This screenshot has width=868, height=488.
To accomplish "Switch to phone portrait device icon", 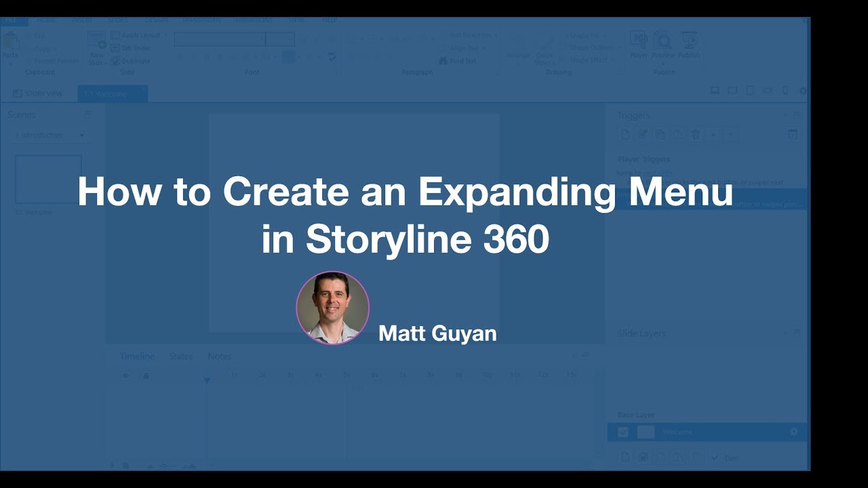I will pyautogui.click(x=785, y=90).
